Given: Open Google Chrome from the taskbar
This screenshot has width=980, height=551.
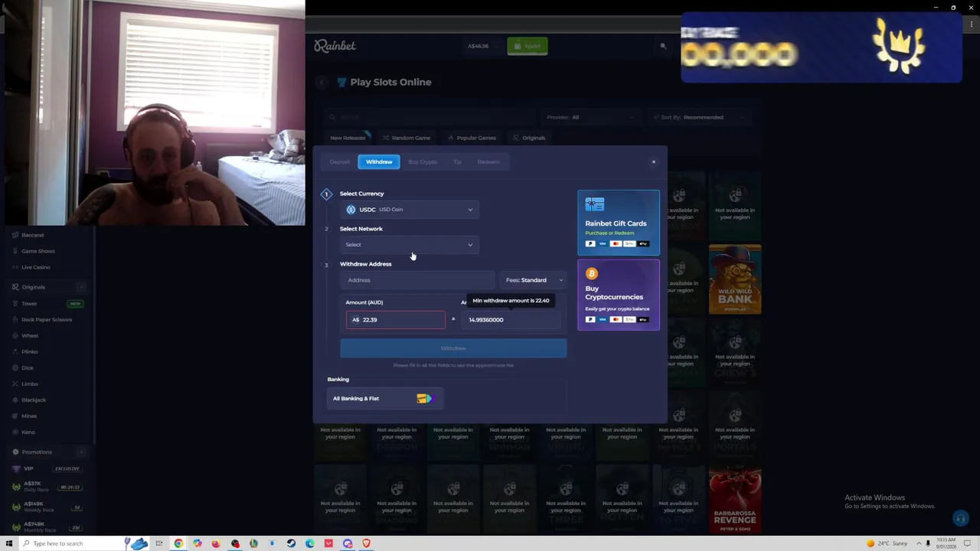Looking at the screenshot, I should 178,543.
